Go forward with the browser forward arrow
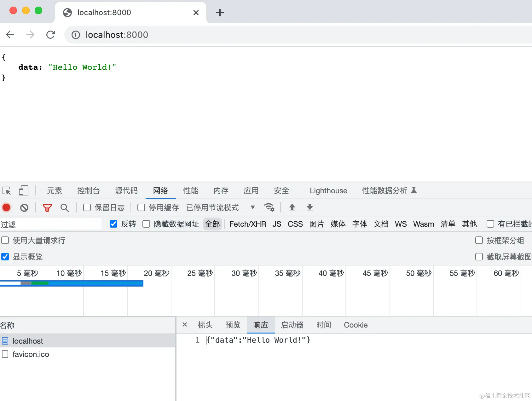The image size is (532, 401). point(30,34)
